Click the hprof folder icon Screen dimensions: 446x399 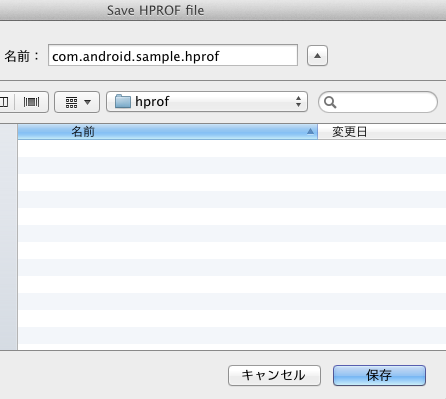click(123, 102)
